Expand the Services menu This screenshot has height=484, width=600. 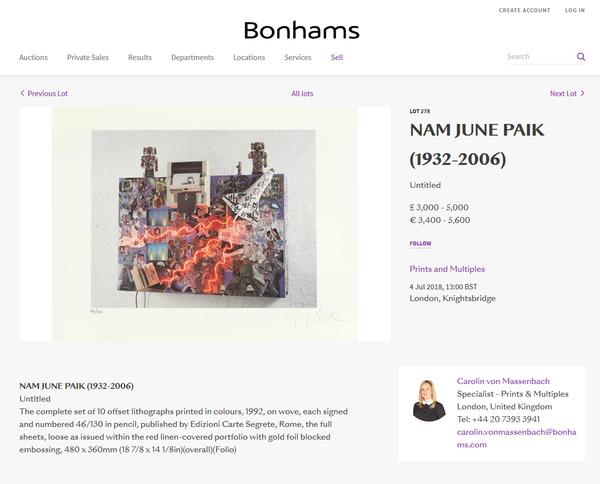tap(298, 57)
